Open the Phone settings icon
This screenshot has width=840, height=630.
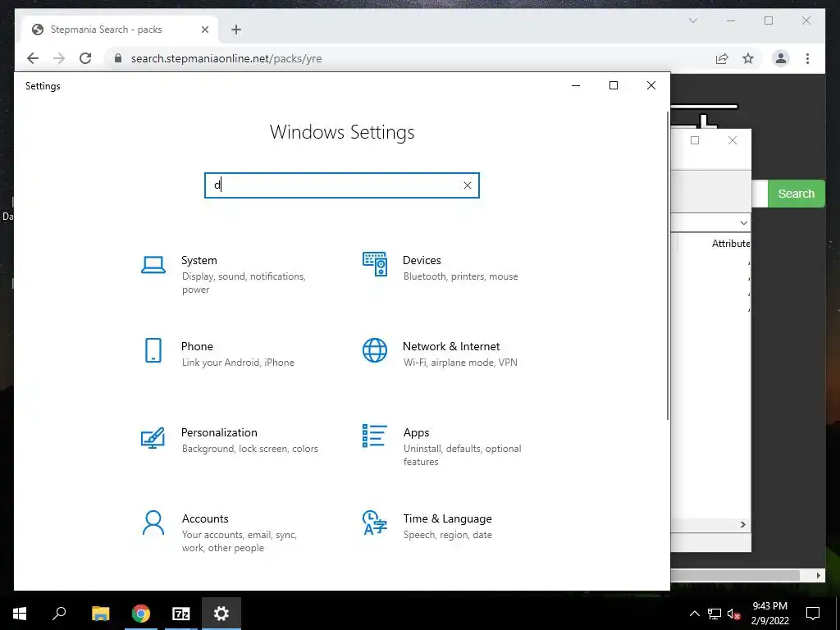pyautogui.click(x=153, y=350)
